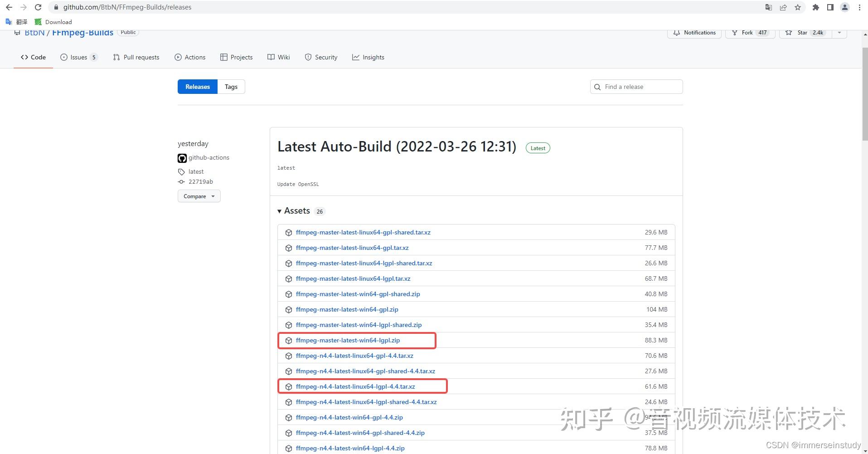
Task: Download ffmpeg-n4.4-latest-win64-gpl-shared-4.4.zip
Action: pyautogui.click(x=360, y=433)
